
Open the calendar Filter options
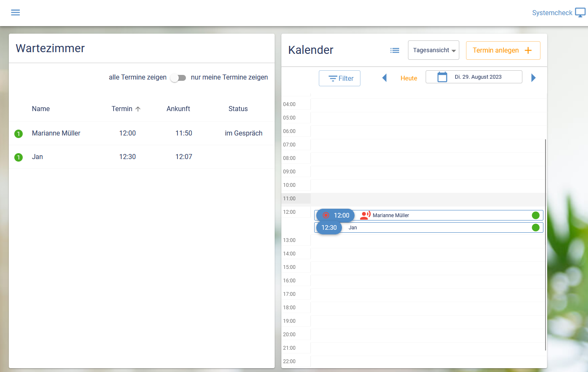click(339, 78)
